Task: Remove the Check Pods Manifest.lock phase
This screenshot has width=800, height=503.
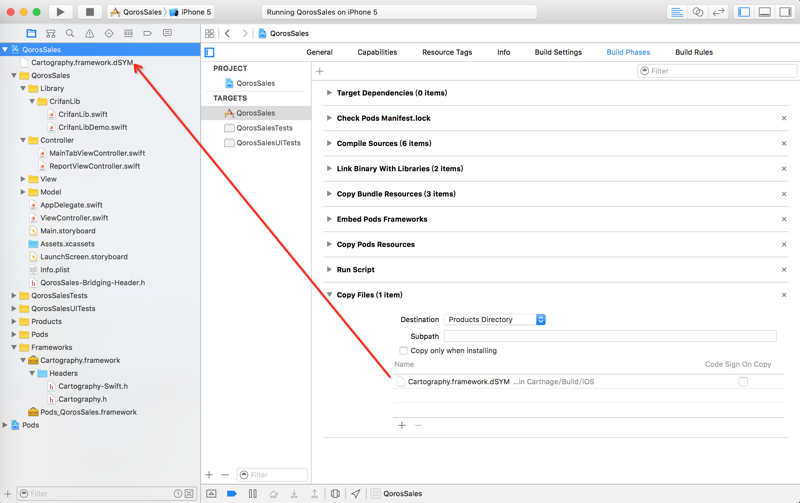Action: tap(784, 118)
